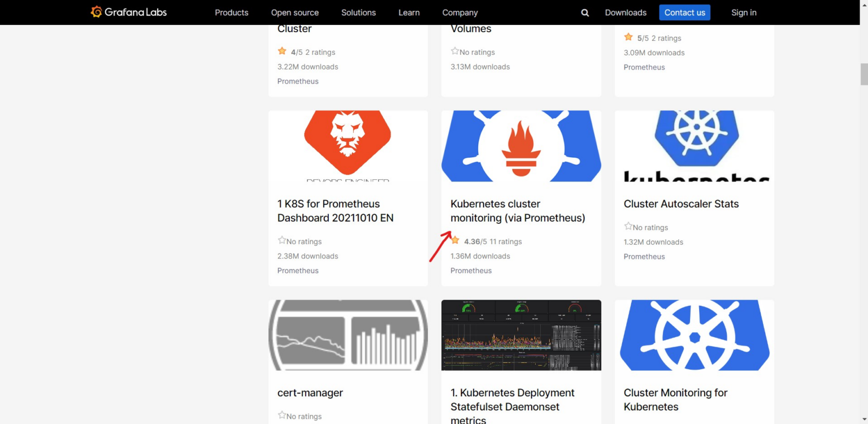
Task: Click the Kubernetes Deployment Statefulset dashboard preview
Action: point(520,335)
